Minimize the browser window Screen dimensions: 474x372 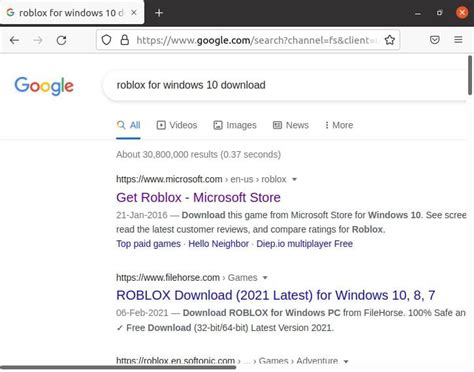click(418, 13)
